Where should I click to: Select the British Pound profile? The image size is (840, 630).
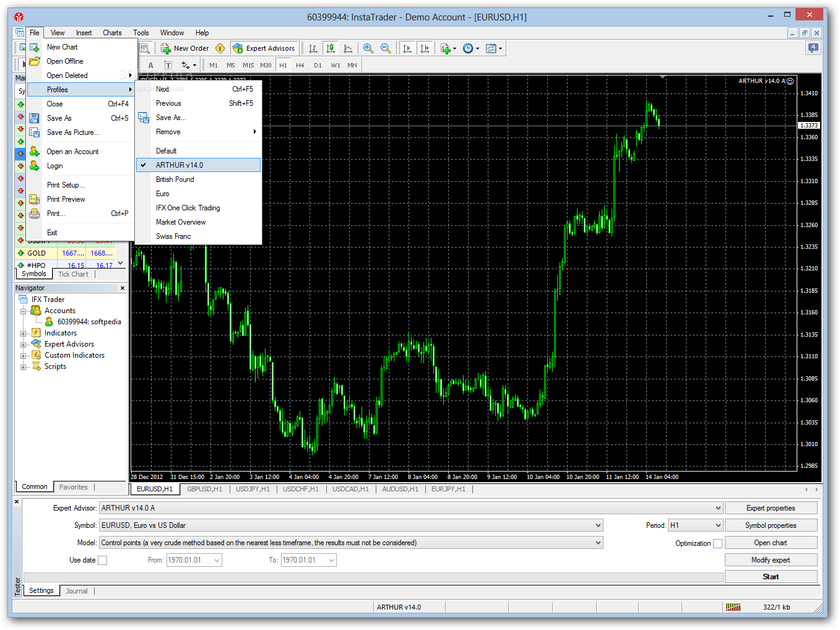198,179
